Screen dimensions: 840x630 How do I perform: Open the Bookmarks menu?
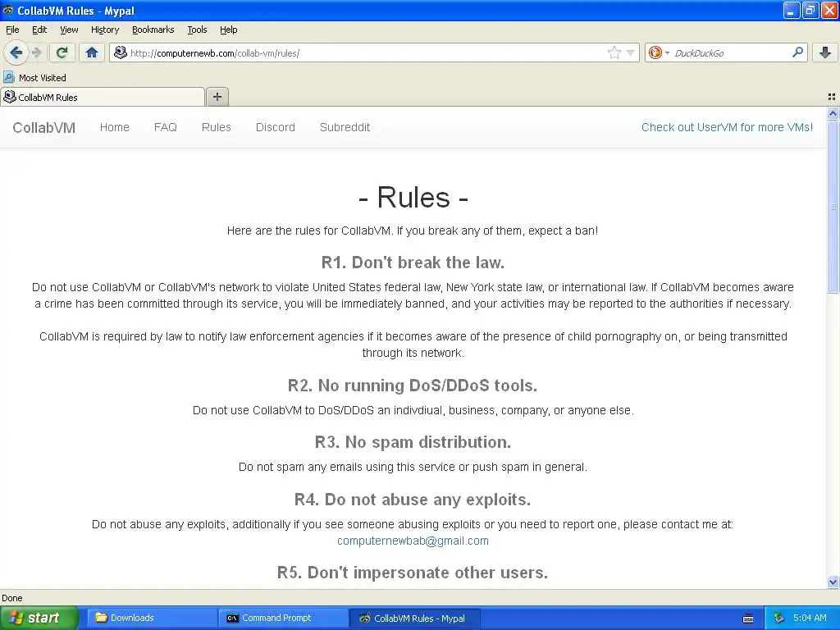point(153,30)
